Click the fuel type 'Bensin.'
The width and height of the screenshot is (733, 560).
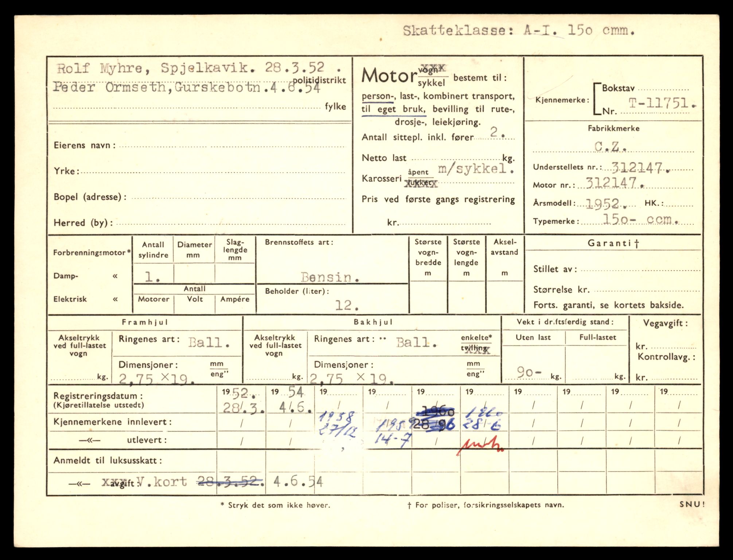[330, 277]
